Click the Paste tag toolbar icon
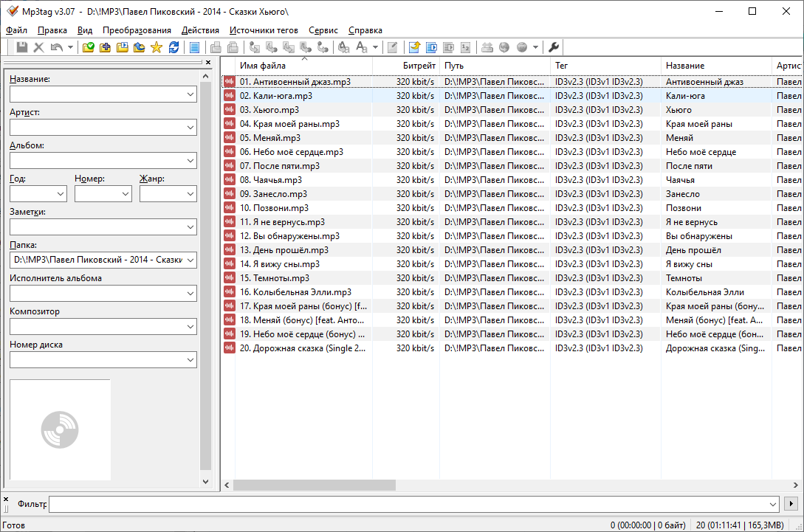Image resolution: width=804 pixels, height=532 pixels. (x=233, y=47)
